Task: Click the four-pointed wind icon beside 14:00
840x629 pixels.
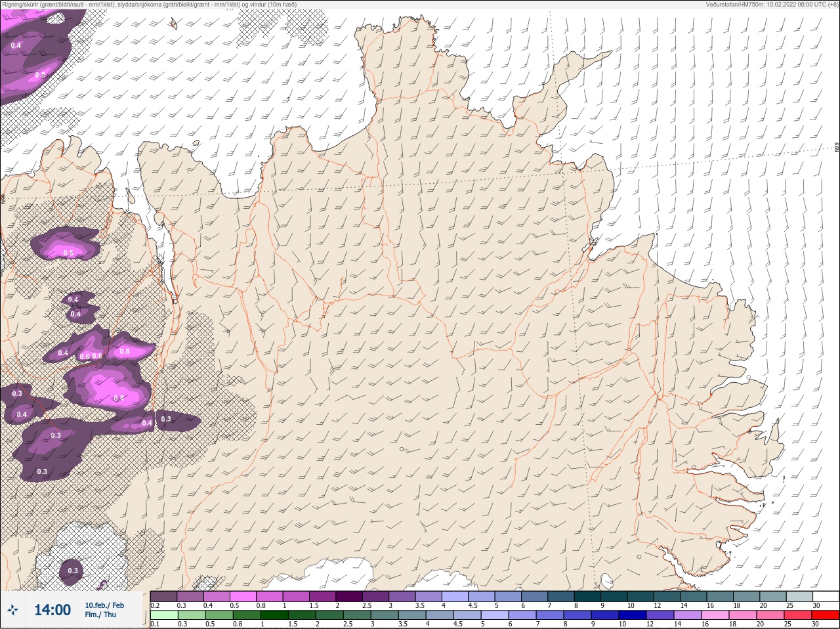Action: [12, 610]
